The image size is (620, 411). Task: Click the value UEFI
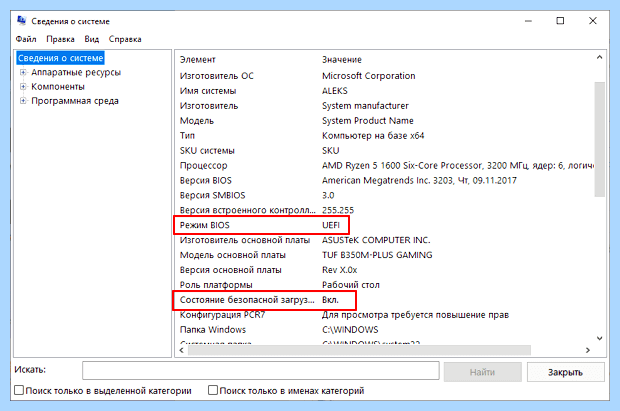331,225
